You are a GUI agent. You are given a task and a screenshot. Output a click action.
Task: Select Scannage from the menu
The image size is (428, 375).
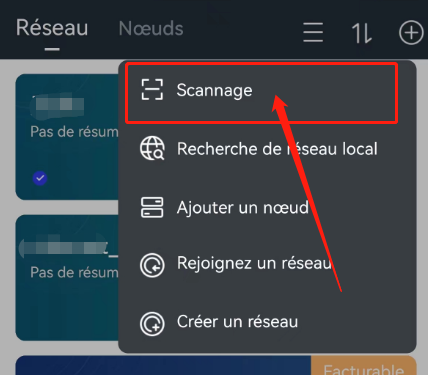(261, 93)
